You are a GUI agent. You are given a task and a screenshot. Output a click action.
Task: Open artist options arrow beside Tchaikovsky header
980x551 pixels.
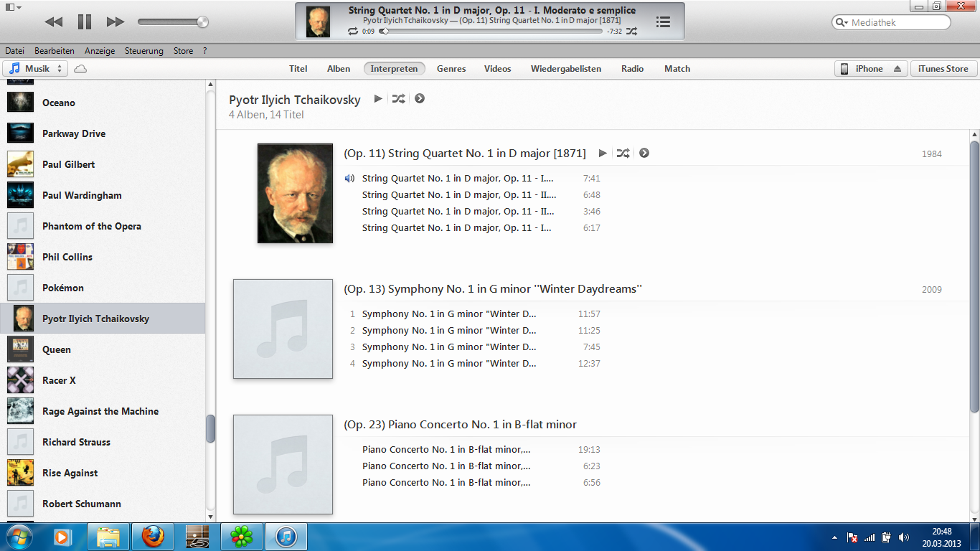[x=420, y=98]
